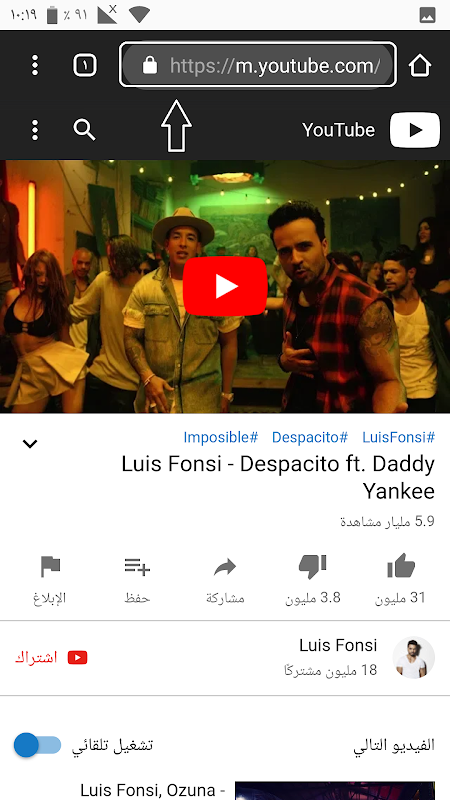The image size is (450, 800).
Task: Open Luis Fonsi channel avatar
Action: point(414,658)
